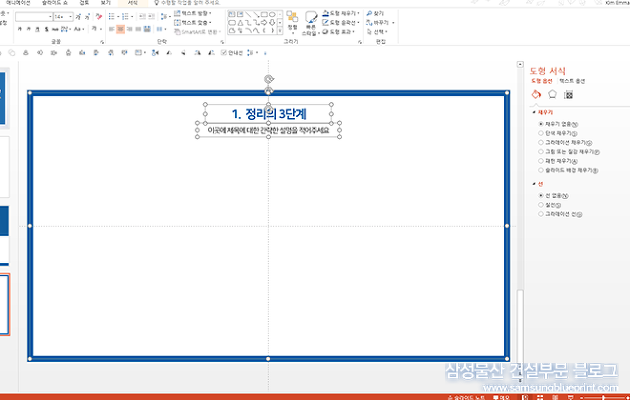Select Solid line (실선) radio
Viewport: 630px width, 400px height.
(x=541, y=205)
